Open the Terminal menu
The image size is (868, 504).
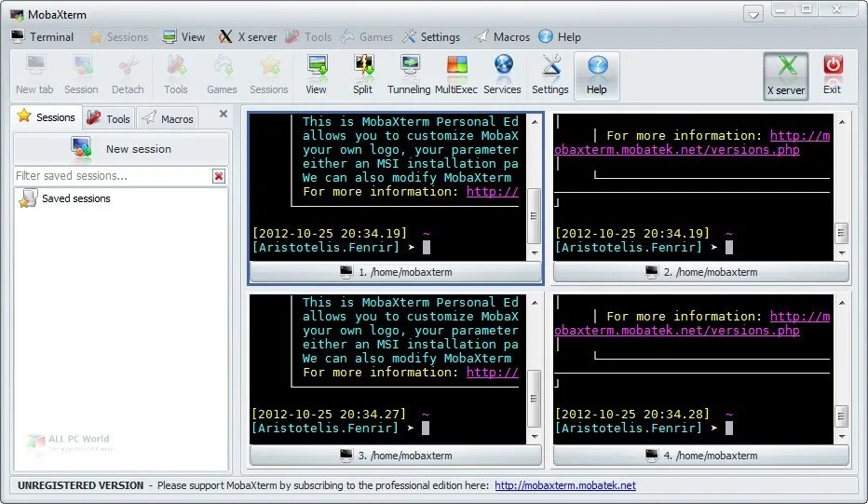coord(43,37)
